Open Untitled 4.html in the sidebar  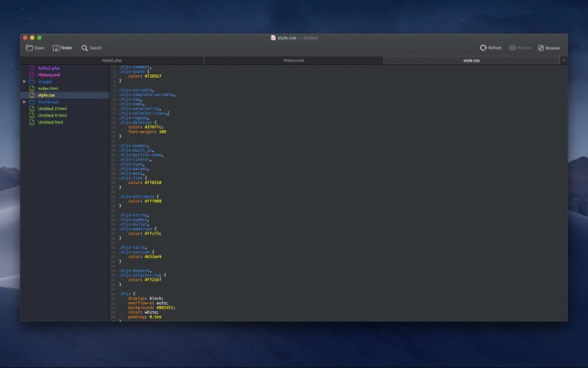[x=52, y=115]
